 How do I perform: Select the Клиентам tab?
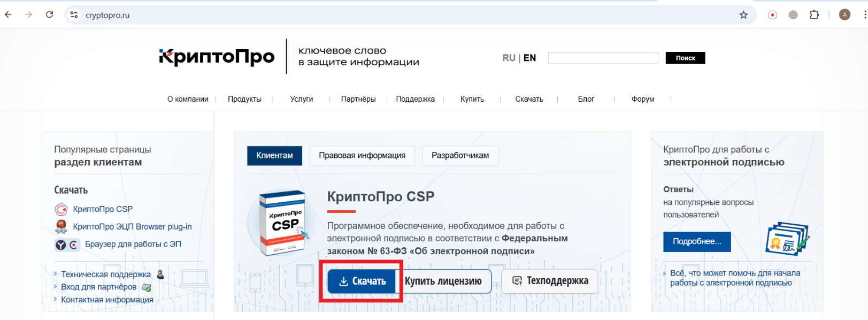pyautogui.click(x=274, y=156)
